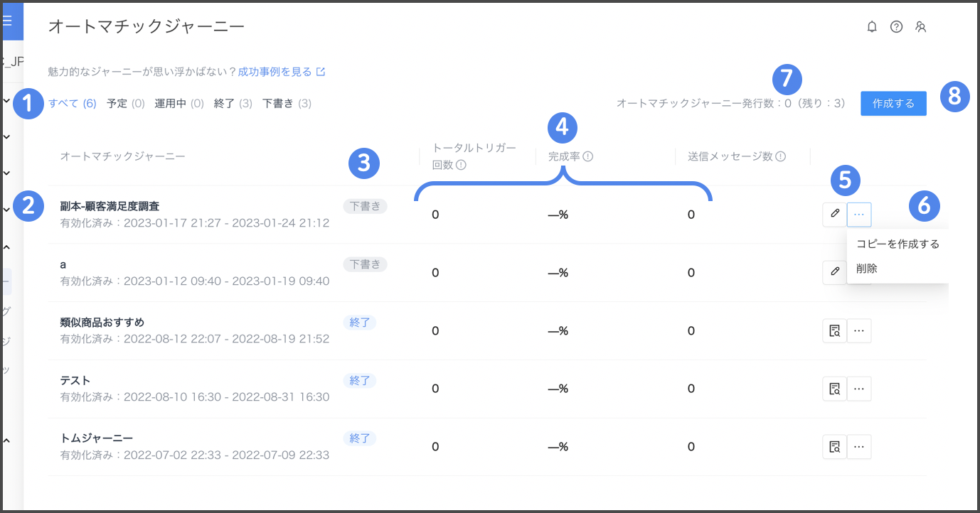
Task: Click the user account icon
Action: point(921,27)
